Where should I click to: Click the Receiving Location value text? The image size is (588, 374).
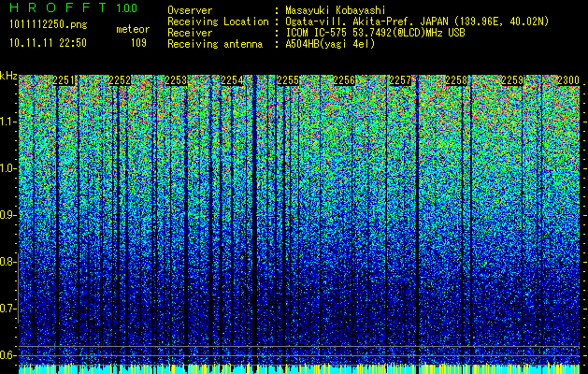417,22
